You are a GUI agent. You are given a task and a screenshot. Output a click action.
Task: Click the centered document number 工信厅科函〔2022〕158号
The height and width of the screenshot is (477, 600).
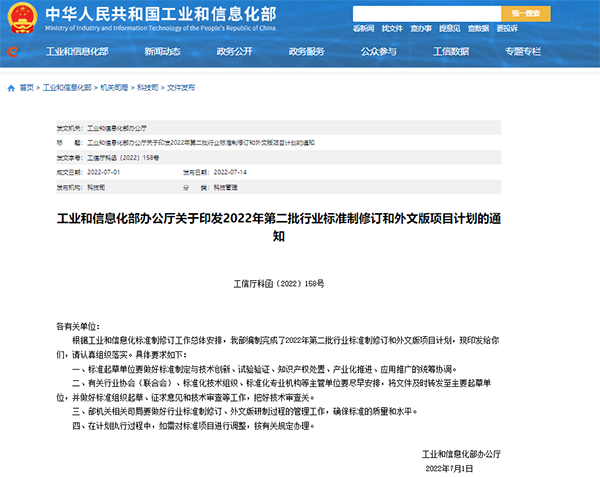click(279, 284)
